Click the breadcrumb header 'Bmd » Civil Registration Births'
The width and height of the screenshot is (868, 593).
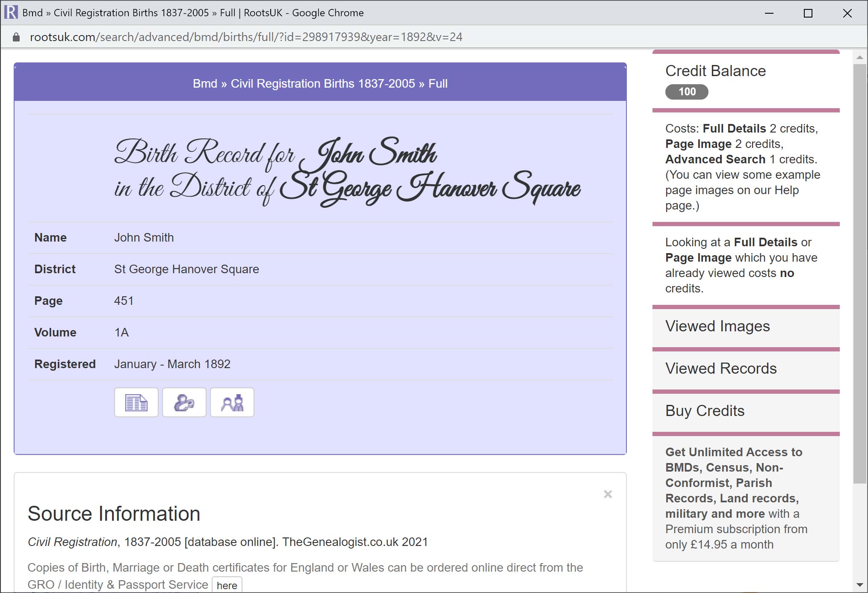click(x=320, y=83)
